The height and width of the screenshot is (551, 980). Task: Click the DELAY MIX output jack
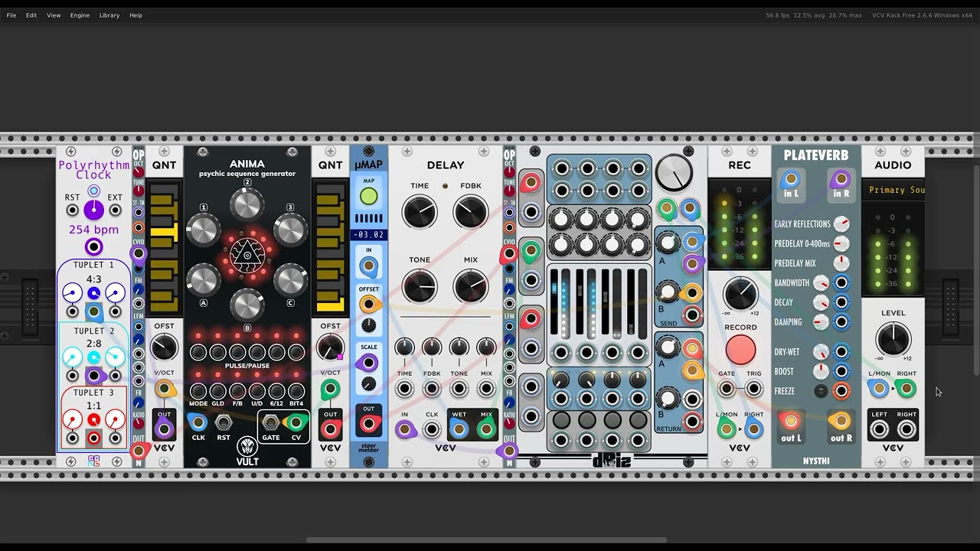pyautogui.click(x=486, y=429)
